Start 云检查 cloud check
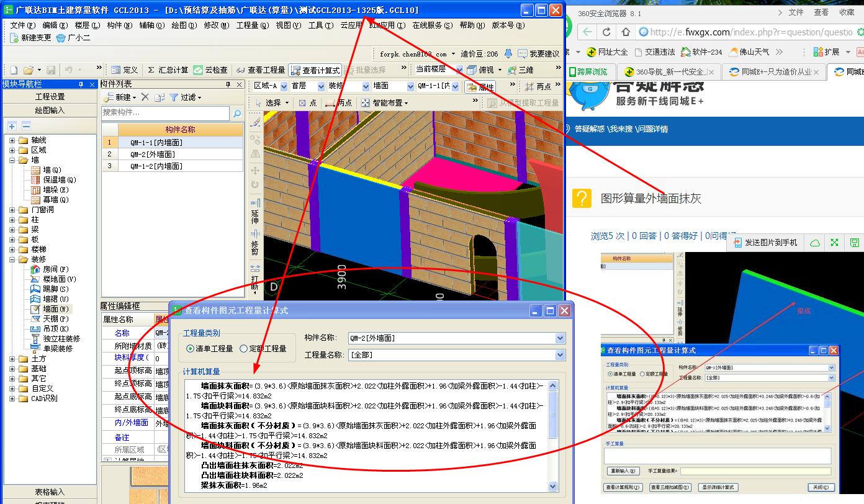Viewport: 864px width, 504px height. click(210, 70)
